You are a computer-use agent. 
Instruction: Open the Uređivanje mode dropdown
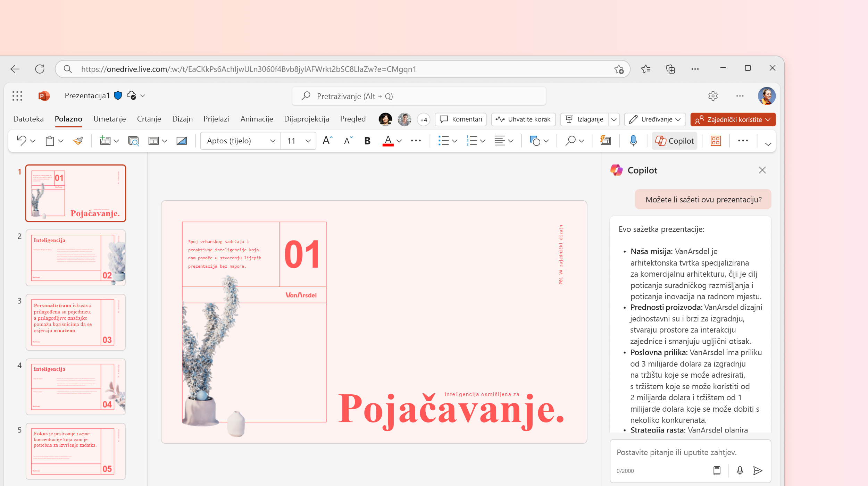[x=655, y=119]
